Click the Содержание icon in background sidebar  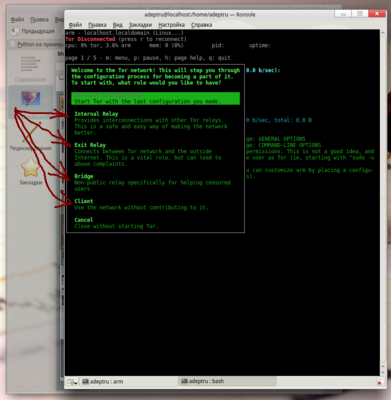point(30,64)
